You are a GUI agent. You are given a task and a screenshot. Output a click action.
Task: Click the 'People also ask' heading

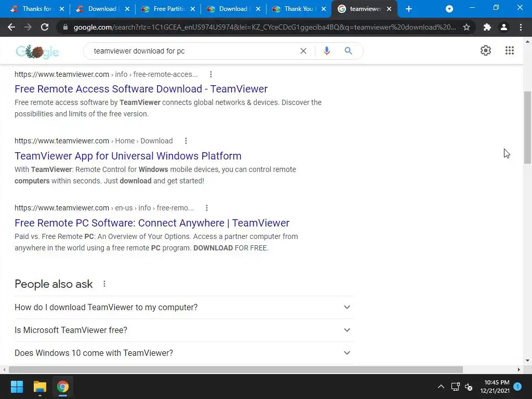tap(54, 284)
